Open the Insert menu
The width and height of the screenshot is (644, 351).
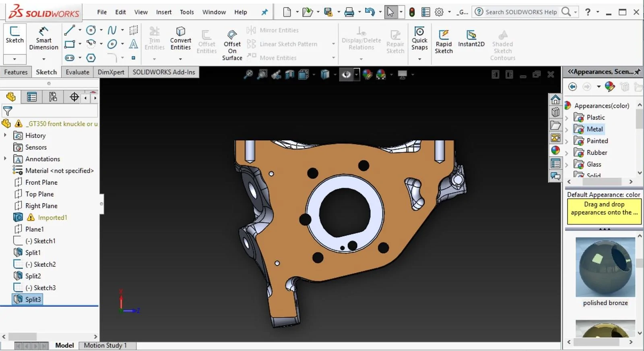[164, 12]
